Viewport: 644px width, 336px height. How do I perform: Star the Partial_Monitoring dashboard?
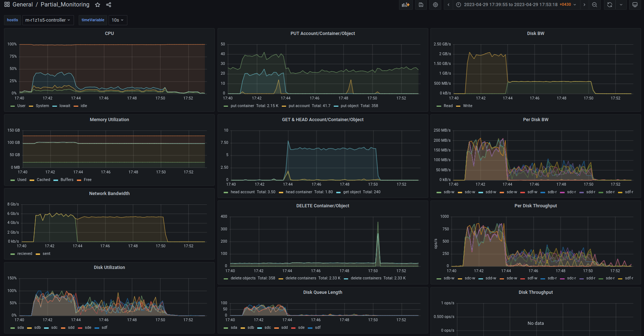click(97, 5)
